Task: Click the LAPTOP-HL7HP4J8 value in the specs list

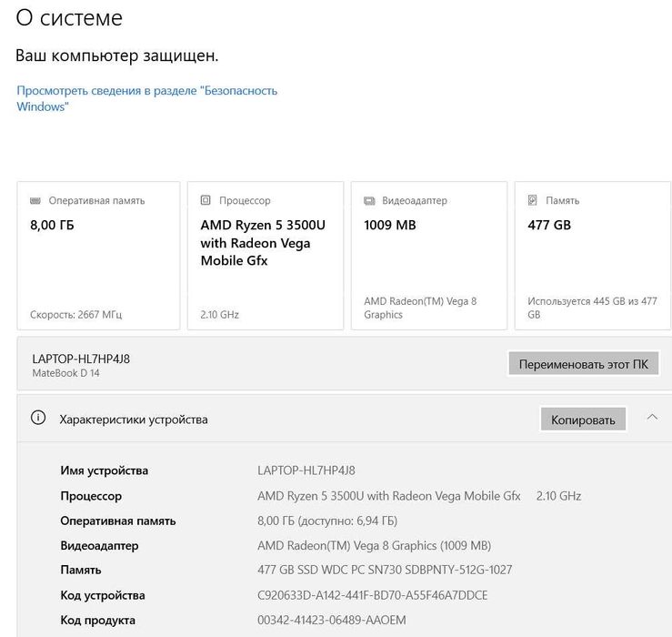Action: click(306, 470)
